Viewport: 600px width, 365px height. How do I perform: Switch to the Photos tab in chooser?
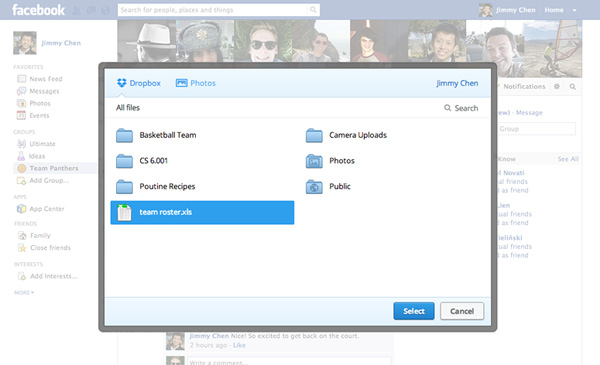(196, 83)
